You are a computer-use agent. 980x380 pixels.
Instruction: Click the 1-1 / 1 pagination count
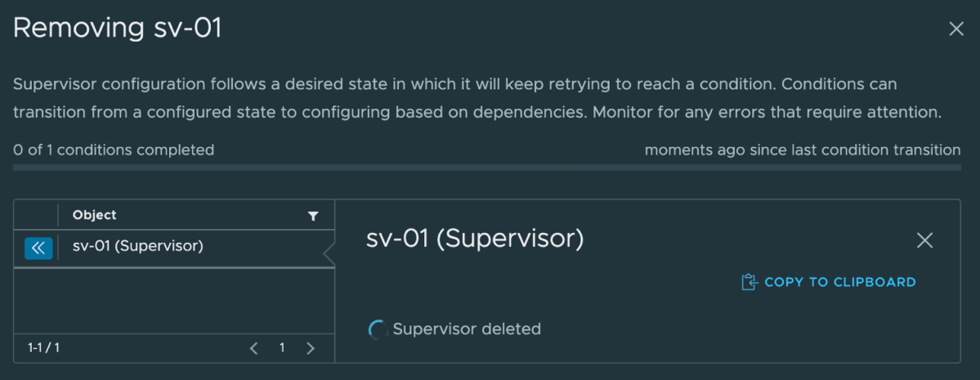pos(43,348)
